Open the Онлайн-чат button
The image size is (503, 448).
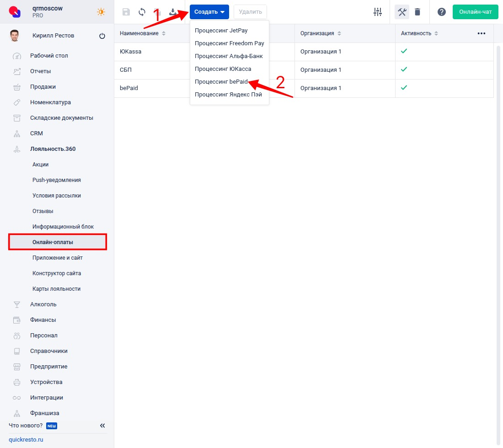click(x=475, y=12)
